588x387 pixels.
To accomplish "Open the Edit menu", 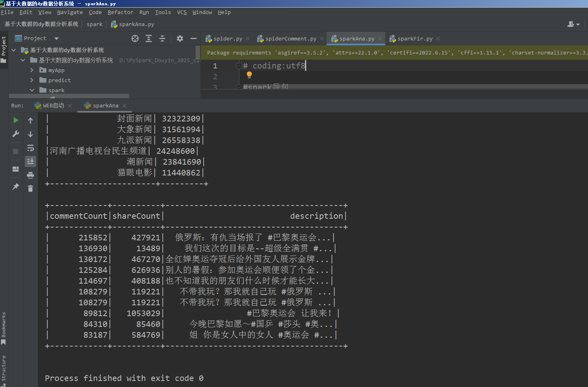I will 26,12.
